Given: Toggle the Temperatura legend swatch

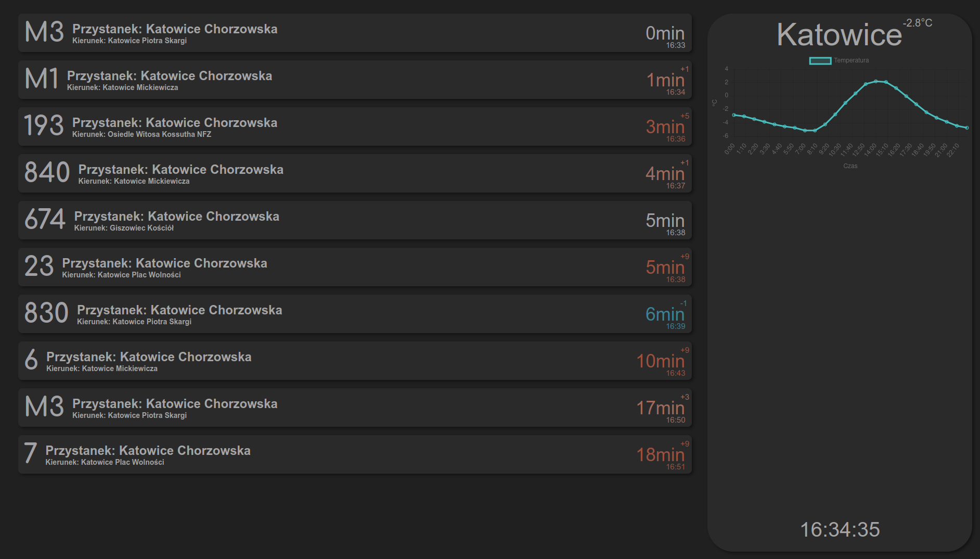Looking at the screenshot, I should pos(820,61).
